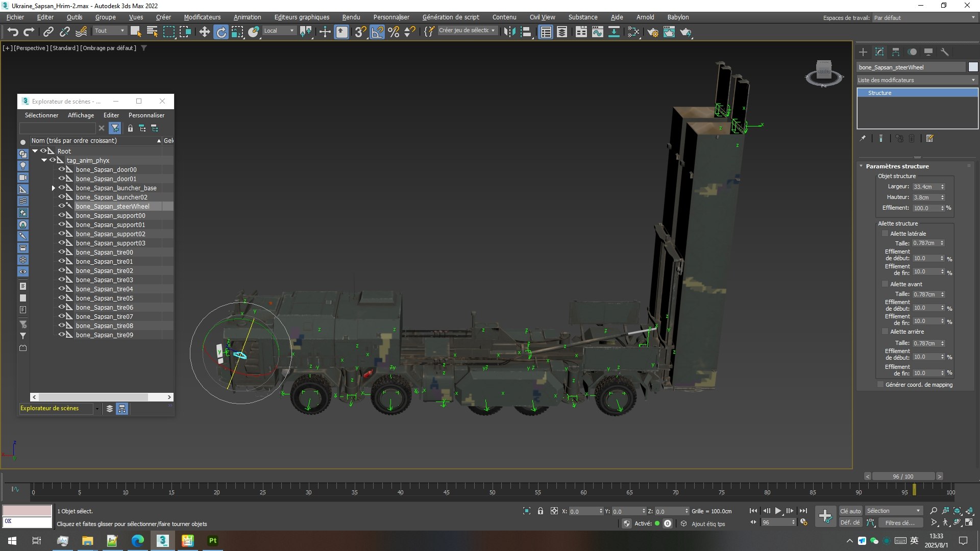Viewport: 980px width, 551px height.
Task: Click the Play Animation button
Action: (x=778, y=511)
